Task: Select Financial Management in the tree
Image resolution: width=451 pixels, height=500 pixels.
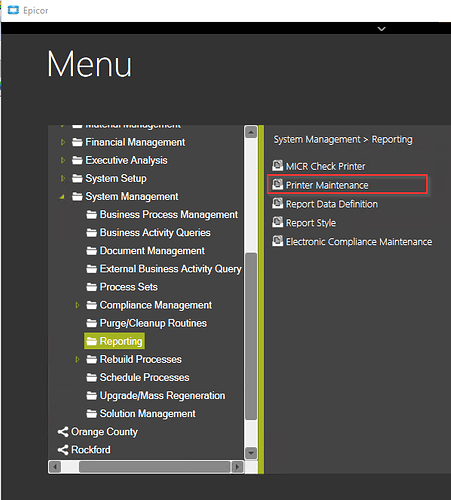Action: point(135,142)
